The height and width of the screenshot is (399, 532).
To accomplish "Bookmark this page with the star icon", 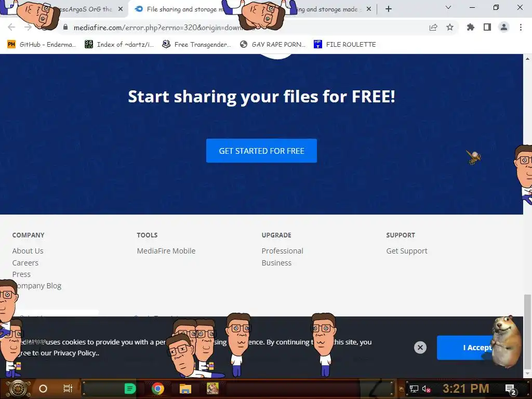I will pos(449,27).
